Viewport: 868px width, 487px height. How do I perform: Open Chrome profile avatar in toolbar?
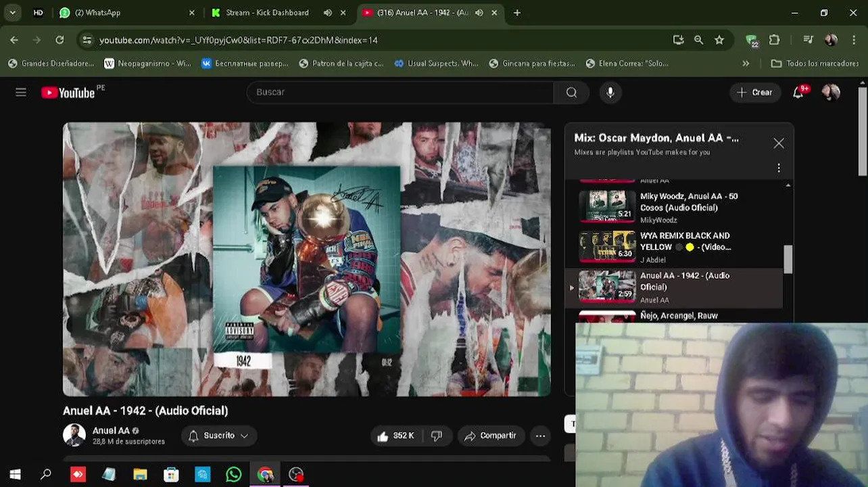tap(831, 40)
